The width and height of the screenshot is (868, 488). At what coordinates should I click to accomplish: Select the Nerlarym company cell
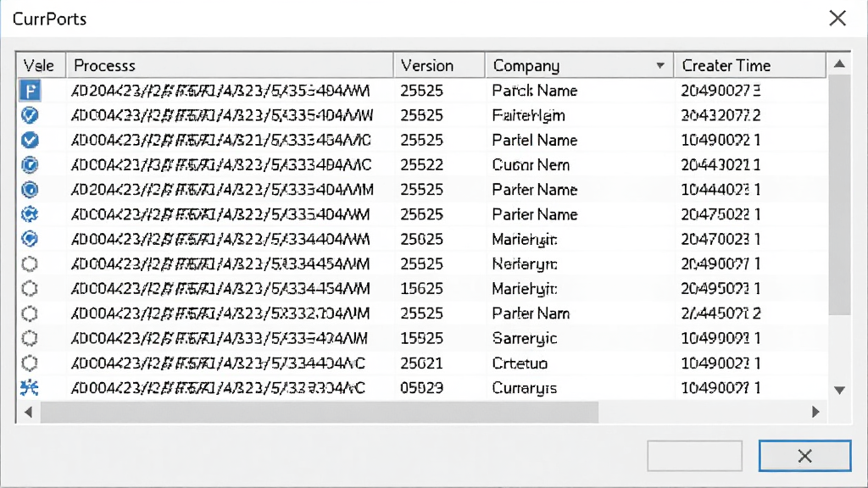[x=525, y=264]
